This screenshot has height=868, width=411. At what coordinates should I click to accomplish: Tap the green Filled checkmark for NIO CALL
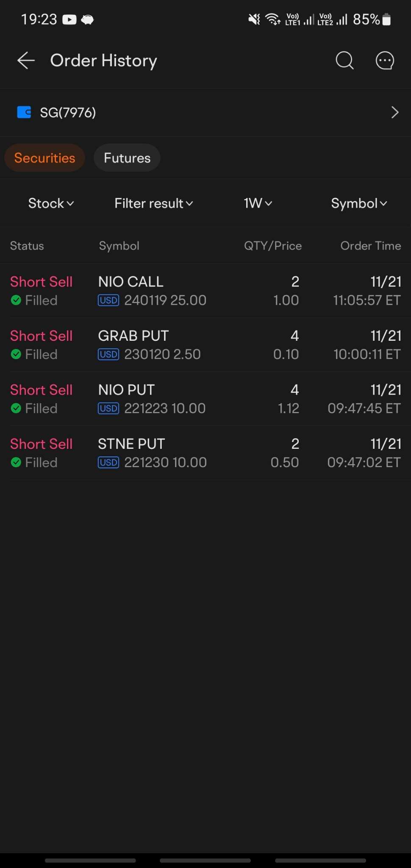[16, 300]
